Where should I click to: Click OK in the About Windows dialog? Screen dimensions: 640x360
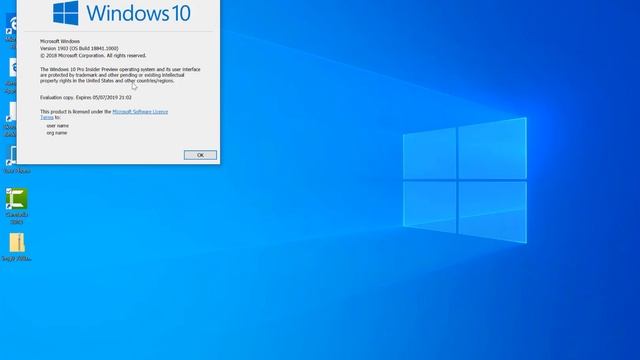(200, 155)
